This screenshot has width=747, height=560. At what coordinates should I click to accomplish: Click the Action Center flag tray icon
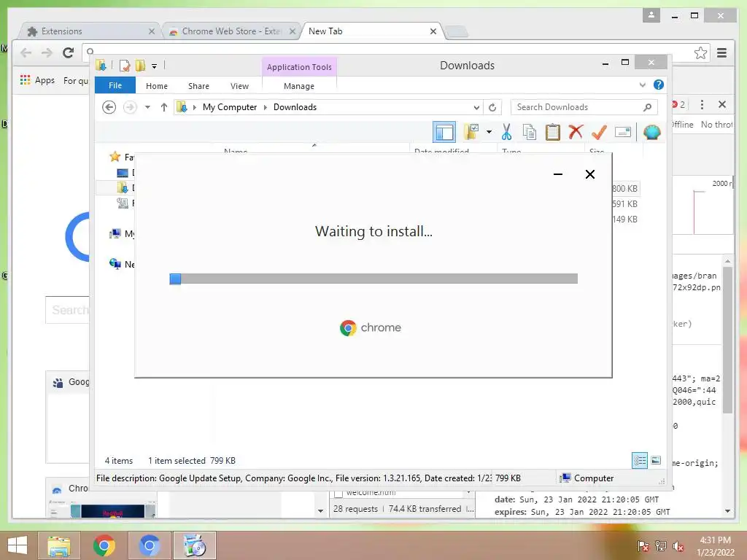tap(643, 545)
